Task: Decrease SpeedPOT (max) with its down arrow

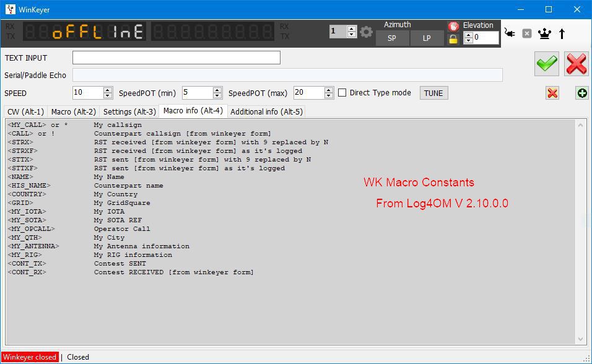Action: click(x=329, y=95)
